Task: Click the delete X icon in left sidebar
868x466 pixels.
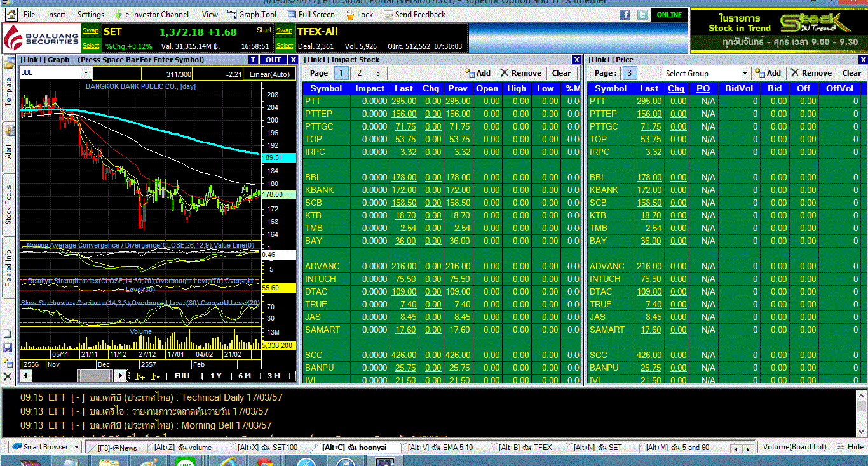Action: coord(8,376)
